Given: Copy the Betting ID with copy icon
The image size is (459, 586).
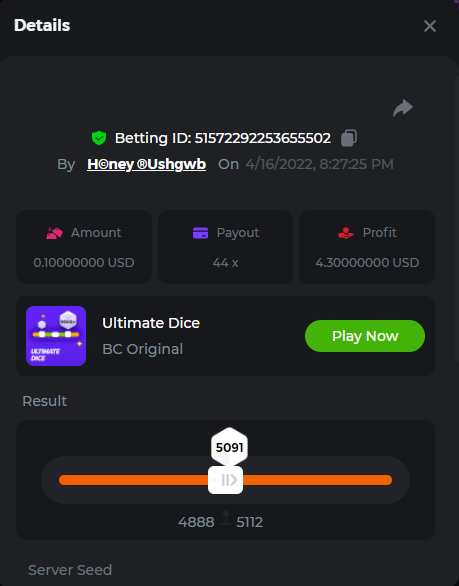Looking at the screenshot, I should (349, 138).
